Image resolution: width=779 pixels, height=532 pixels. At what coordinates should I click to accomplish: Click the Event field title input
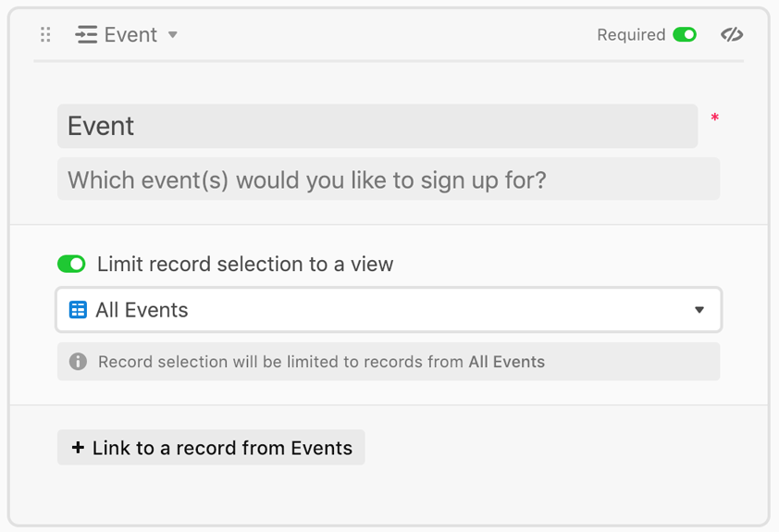pyautogui.click(x=377, y=126)
